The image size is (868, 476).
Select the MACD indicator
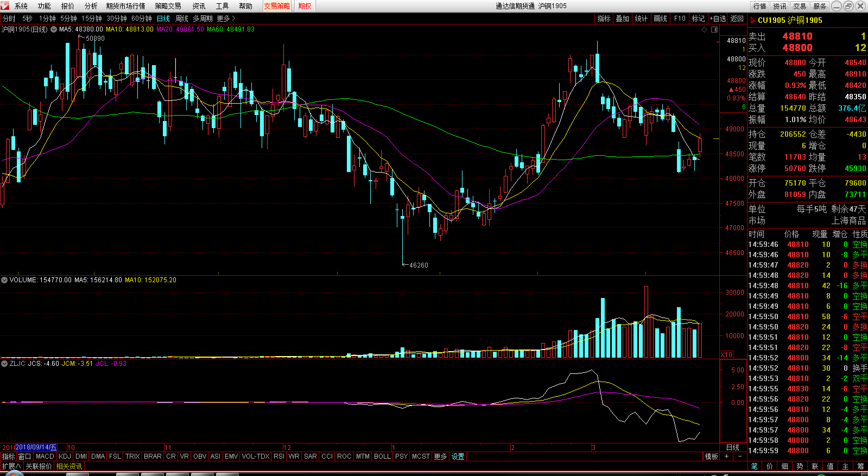click(45, 456)
